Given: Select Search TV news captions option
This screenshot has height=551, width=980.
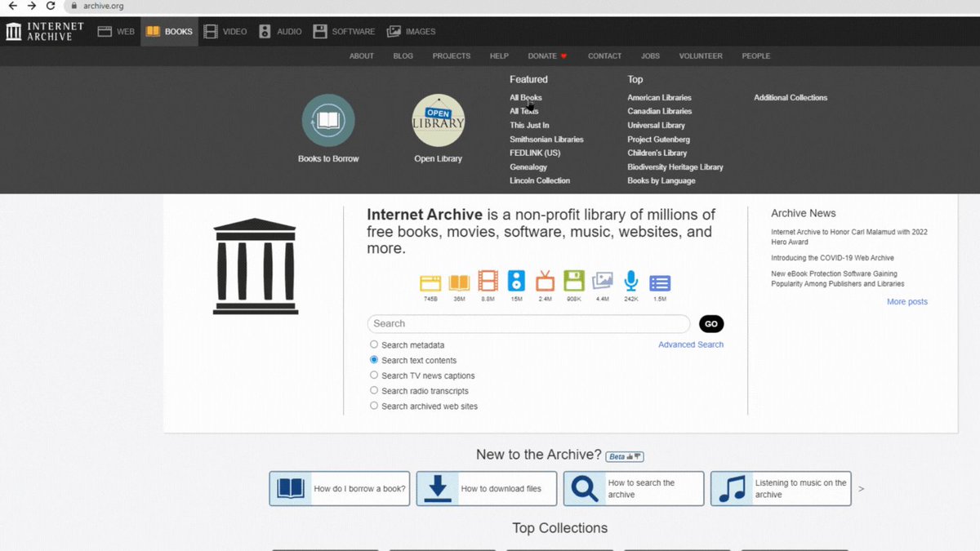Looking at the screenshot, I should (x=374, y=375).
